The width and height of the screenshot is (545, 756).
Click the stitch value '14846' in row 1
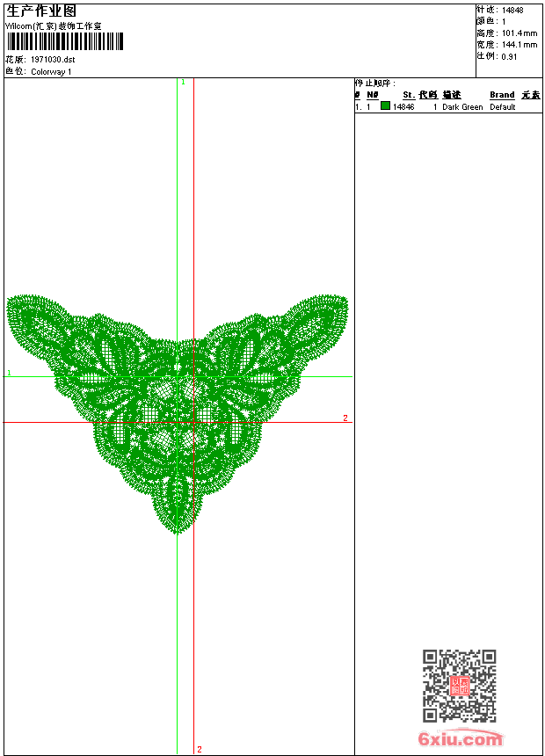click(x=403, y=107)
